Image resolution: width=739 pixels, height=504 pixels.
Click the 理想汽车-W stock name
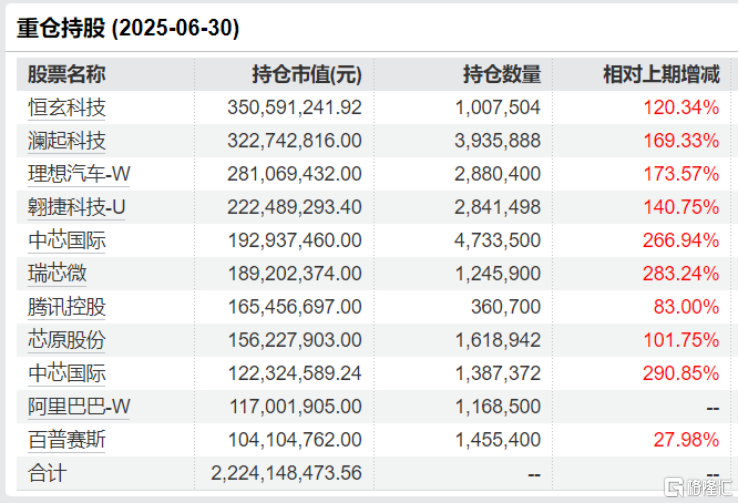[x=79, y=174]
